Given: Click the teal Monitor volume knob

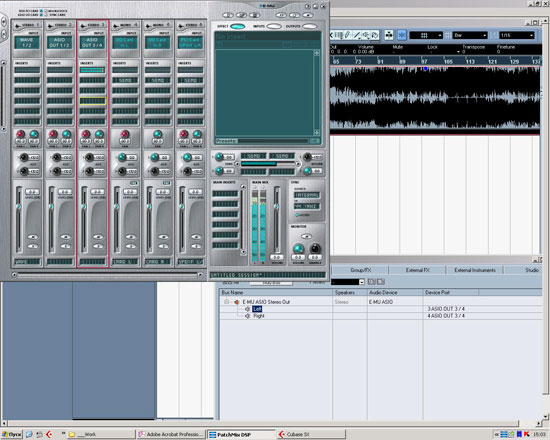Looking at the screenshot, I should [x=298, y=248].
